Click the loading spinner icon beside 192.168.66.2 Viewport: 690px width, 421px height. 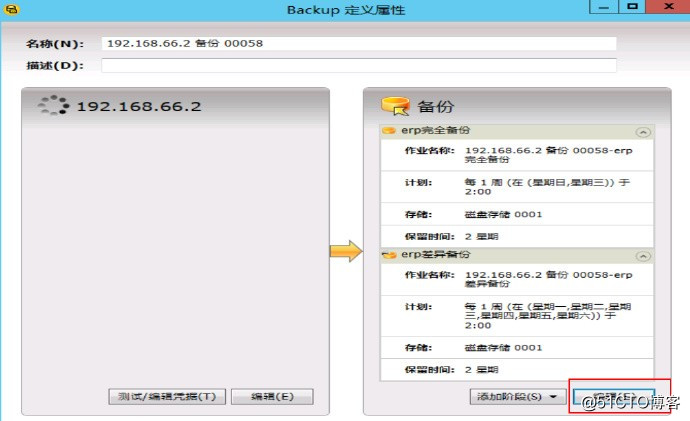click(54, 106)
